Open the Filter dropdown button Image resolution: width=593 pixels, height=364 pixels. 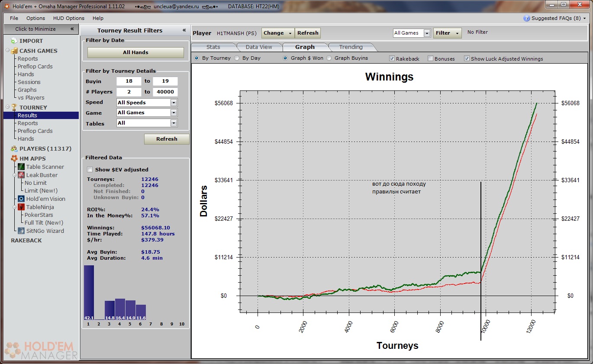(x=447, y=33)
